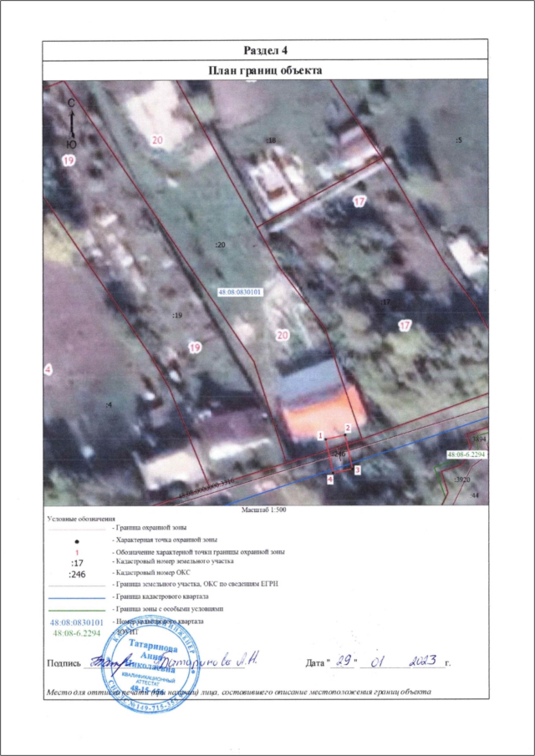This screenshot has height=756, width=535.
Task: Click the :246 building number on map
Action: point(339,453)
